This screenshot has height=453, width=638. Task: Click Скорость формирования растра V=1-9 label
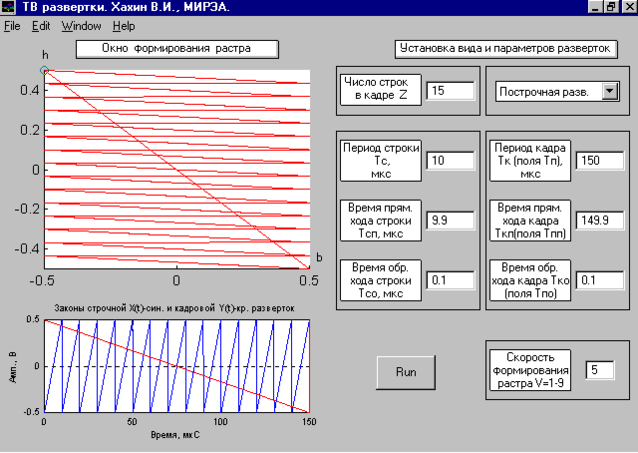pos(530,370)
